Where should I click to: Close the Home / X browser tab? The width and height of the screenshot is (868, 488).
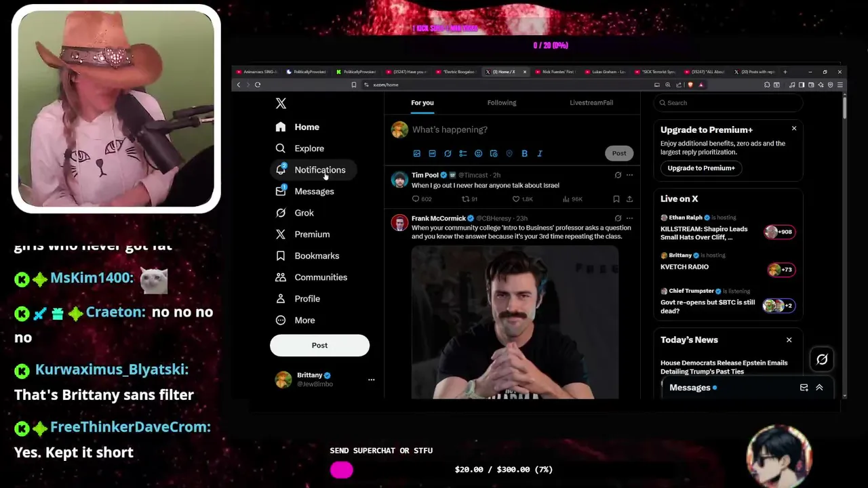pos(524,72)
